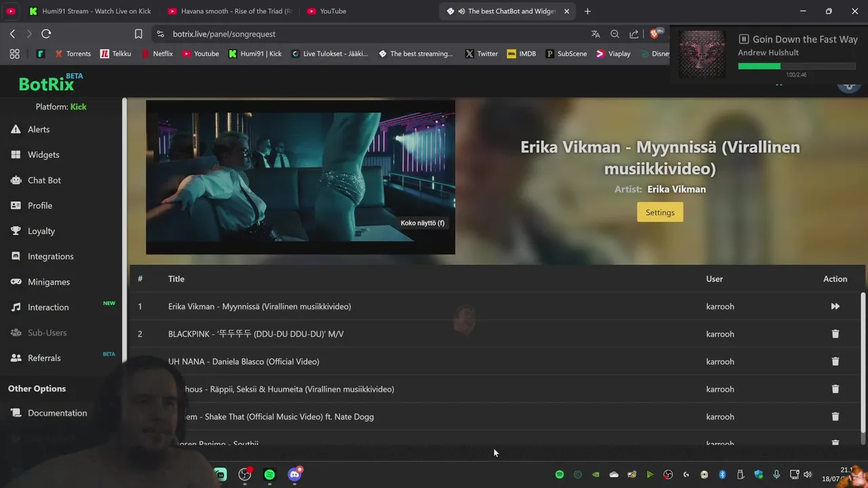Screen dimensions: 868x488
Task: Delete the BLACKPINK song request
Action: pyautogui.click(x=835, y=334)
